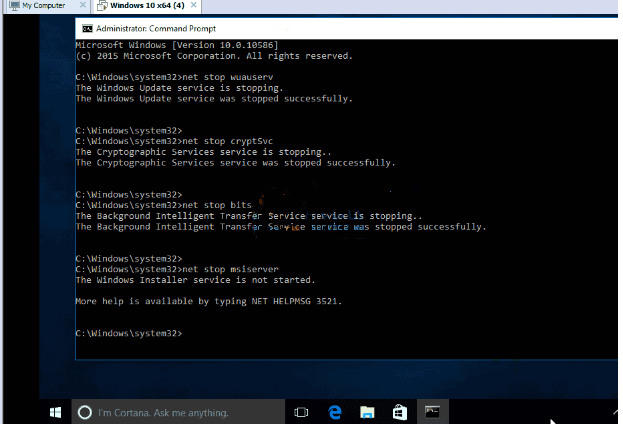This screenshot has height=424, width=623.
Task: Click the Cortana circle icon
Action: point(84,412)
